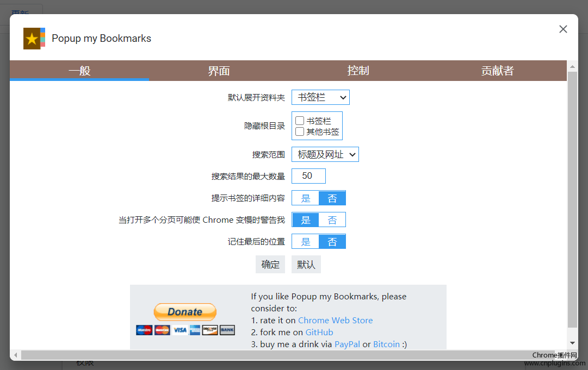Screen dimensions: 588x370
Task: Switch to the 界面 tab
Action: [x=219, y=71]
